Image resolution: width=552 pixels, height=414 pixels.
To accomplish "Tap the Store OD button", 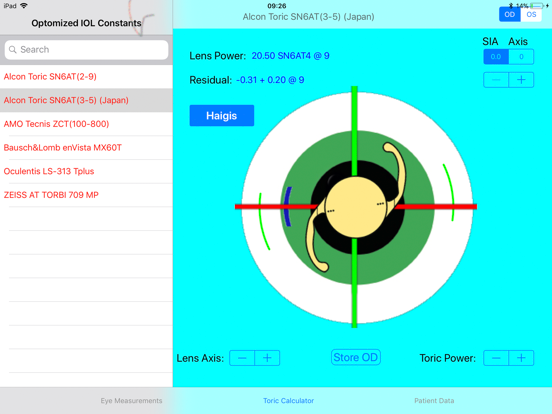I will [356, 357].
